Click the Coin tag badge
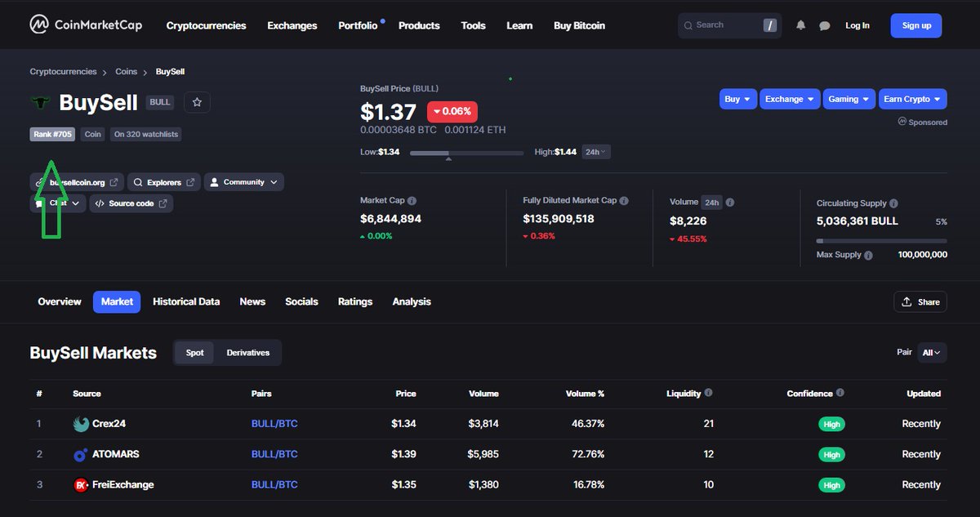The height and width of the screenshot is (517, 980). point(93,134)
